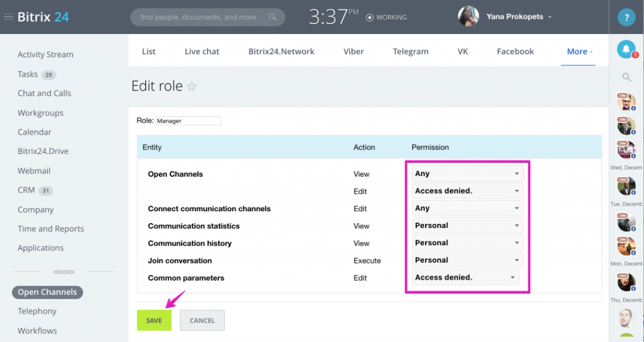
Task: Click the WORKING status indicator
Action: (386, 17)
